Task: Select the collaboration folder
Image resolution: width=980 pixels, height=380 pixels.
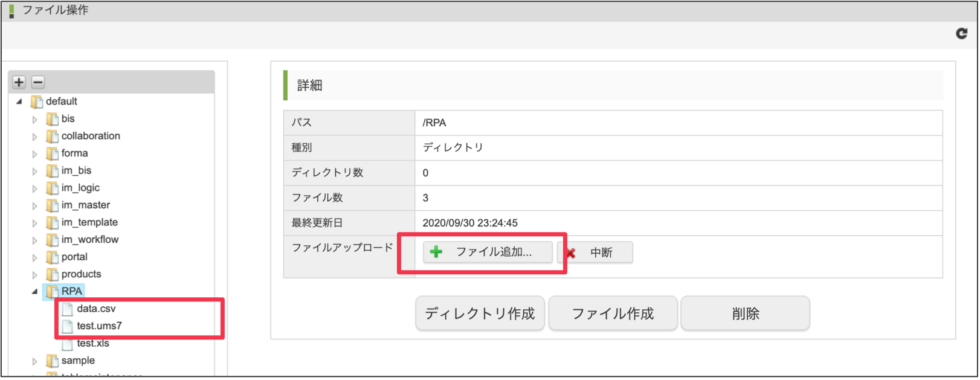Action: tap(91, 136)
